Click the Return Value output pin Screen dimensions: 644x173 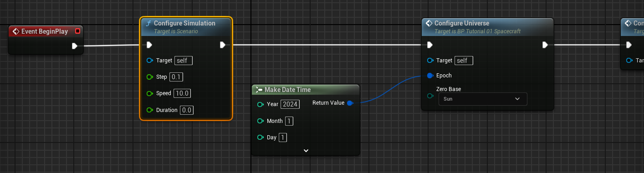[x=350, y=103]
